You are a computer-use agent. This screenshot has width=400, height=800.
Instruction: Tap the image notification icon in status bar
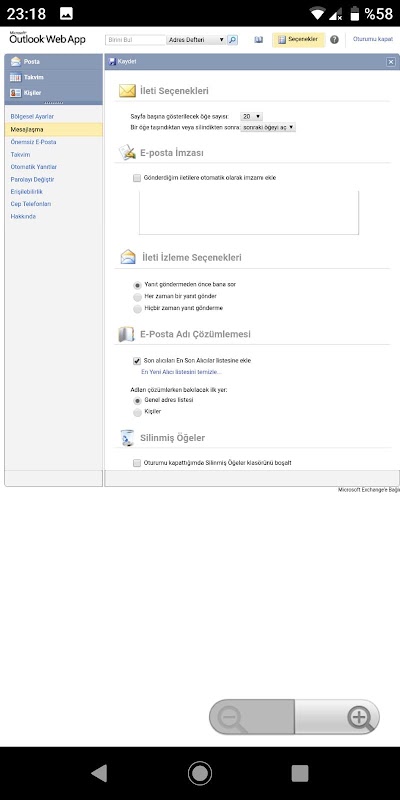click(x=66, y=14)
